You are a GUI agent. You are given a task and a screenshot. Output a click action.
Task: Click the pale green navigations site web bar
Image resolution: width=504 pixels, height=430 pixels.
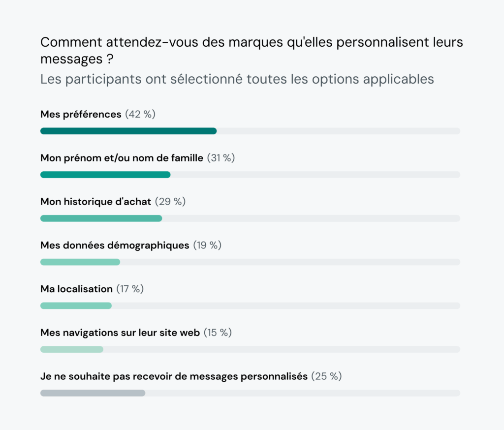coord(71,349)
